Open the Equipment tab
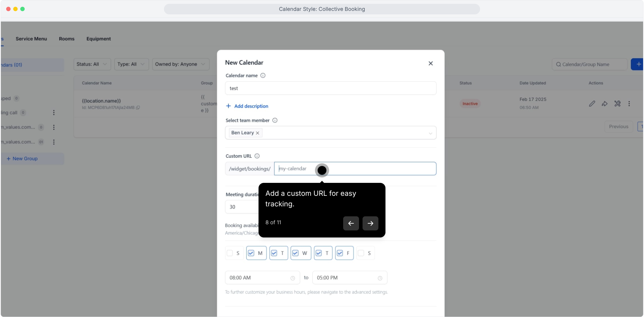644x317 pixels. 98,39
